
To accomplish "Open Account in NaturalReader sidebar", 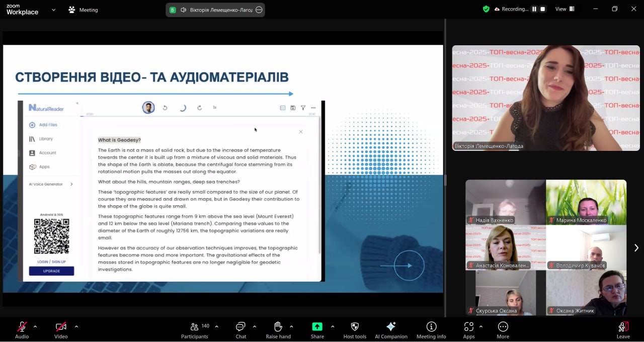I will click(x=42, y=153).
